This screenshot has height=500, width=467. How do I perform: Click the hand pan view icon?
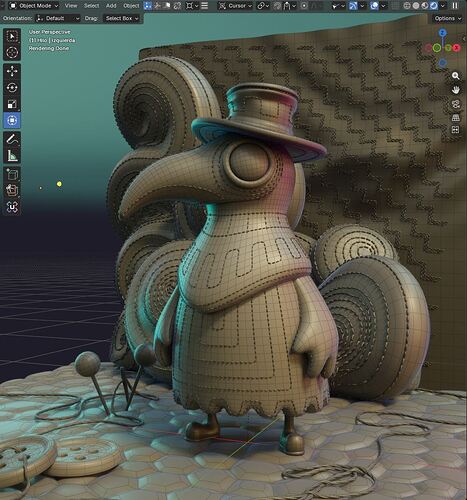click(455, 90)
